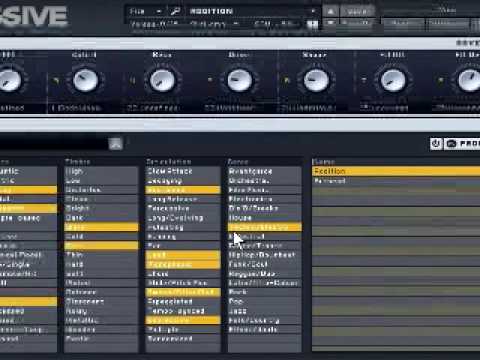Select the HipHop/Downbeat genre
Viewport: 480px width, 360px height.
coord(265,255)
